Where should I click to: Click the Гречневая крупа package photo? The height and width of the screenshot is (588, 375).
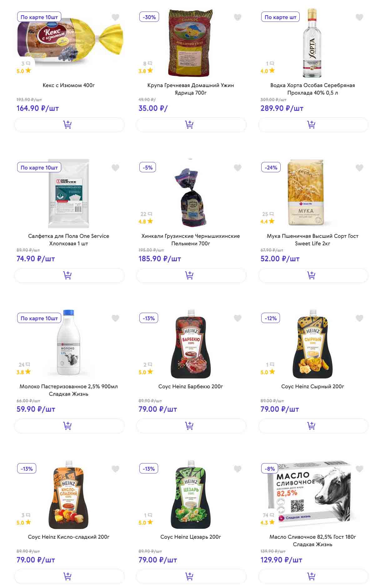coord(191,43)
